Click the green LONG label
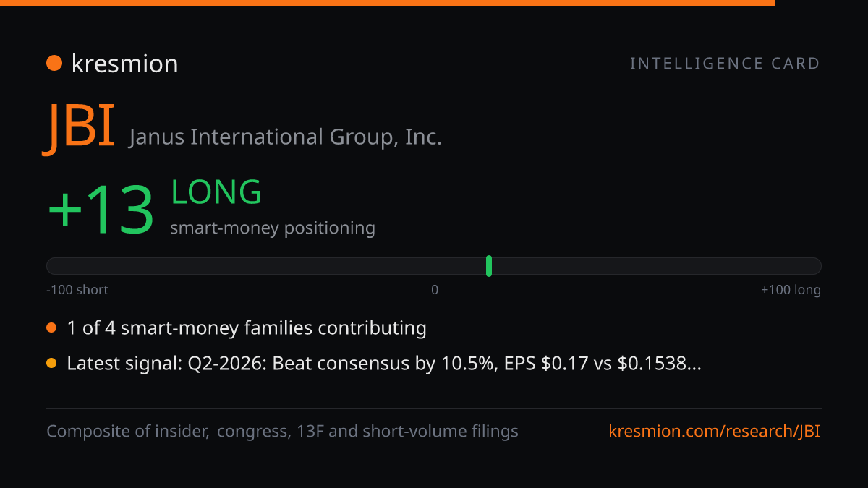This screenshot has width=868, height=488. click(216, 192)
